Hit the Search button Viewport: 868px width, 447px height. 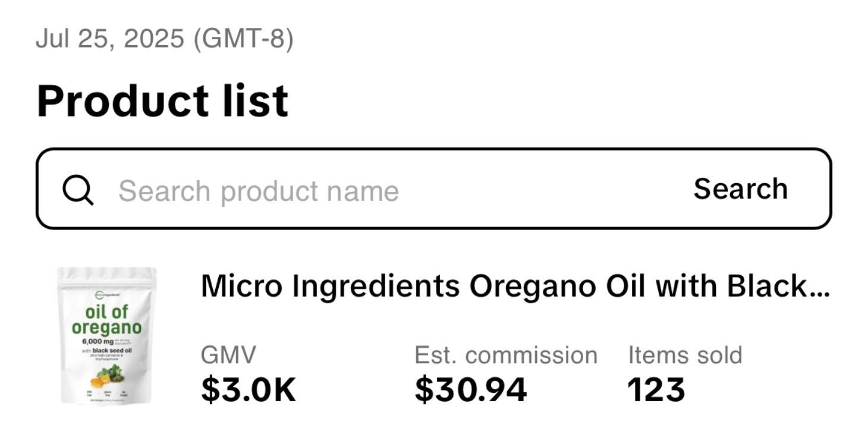pos(740,189)
